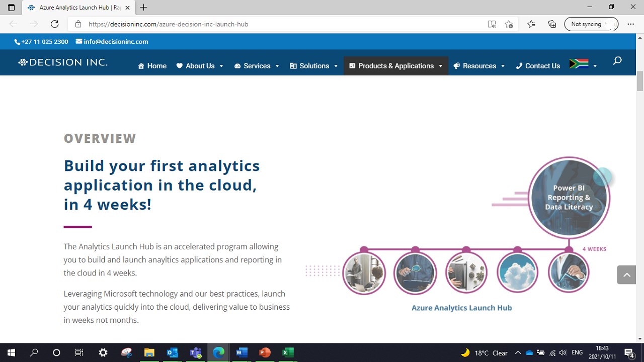Click the site lock icon in address bar

(x=78, y=24)
